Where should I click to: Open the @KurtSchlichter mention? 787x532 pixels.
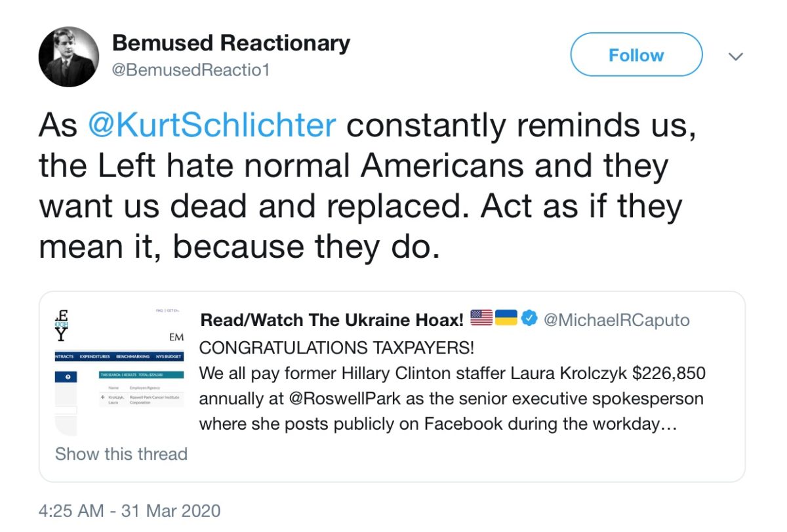(212, 125)
